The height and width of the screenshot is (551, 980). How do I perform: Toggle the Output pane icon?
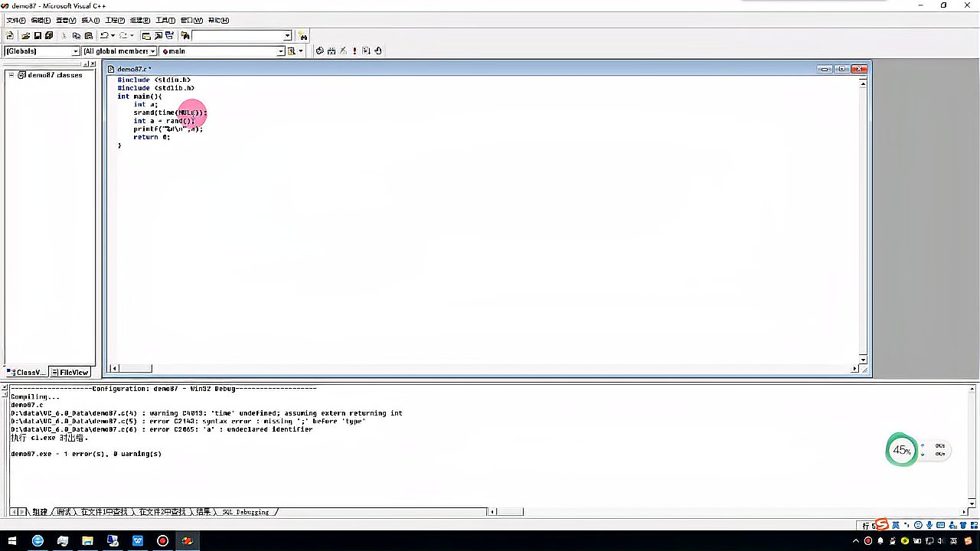158,35
